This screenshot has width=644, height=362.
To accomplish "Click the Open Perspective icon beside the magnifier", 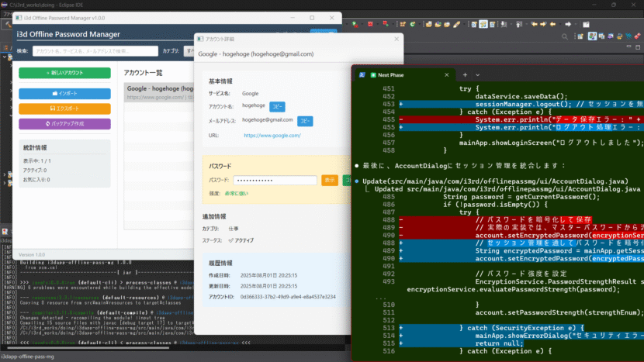I will tap(580, 36).
